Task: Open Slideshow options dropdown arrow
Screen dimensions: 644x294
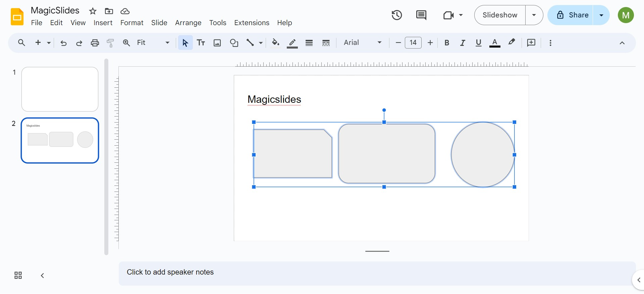Action: coord(534,15)
